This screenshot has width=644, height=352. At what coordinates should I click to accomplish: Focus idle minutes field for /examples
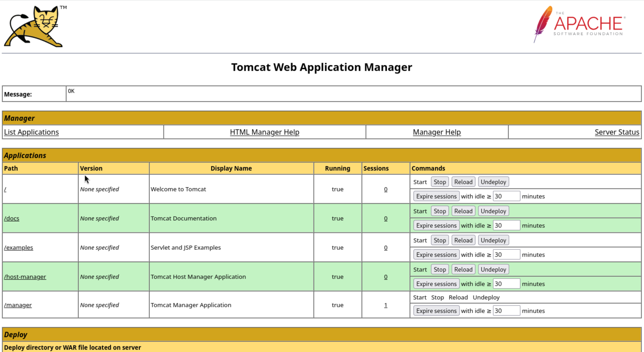(x=506, y=255)
